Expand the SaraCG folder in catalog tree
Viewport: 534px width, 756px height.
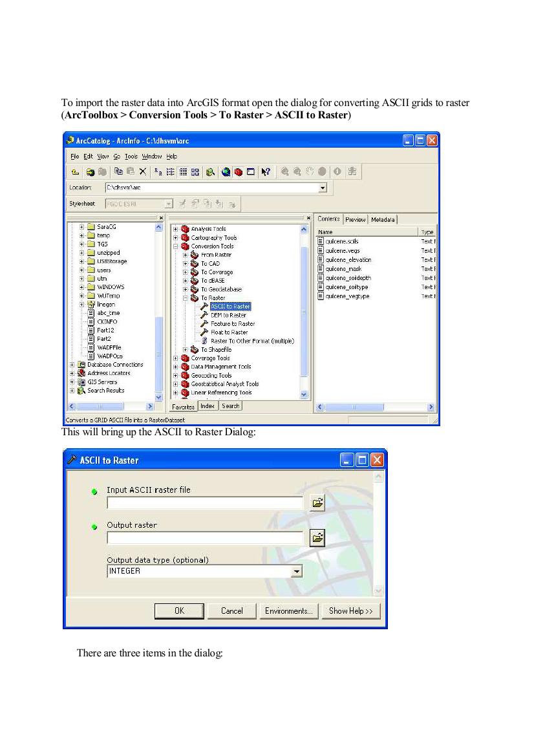pos(81,226)
